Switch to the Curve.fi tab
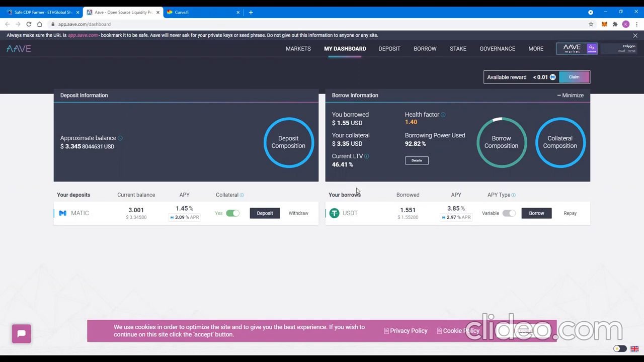This screenshot has height=362, width=644. click(x=203, y=12)
